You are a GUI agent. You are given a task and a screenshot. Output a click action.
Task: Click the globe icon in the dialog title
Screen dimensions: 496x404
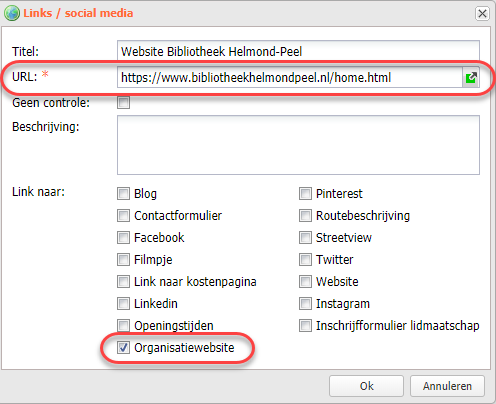[12, 13]
